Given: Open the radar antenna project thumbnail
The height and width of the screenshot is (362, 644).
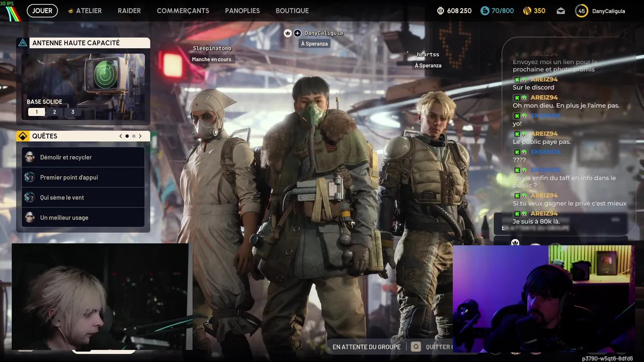Looking at the screenshot, I should click(84, 86).
